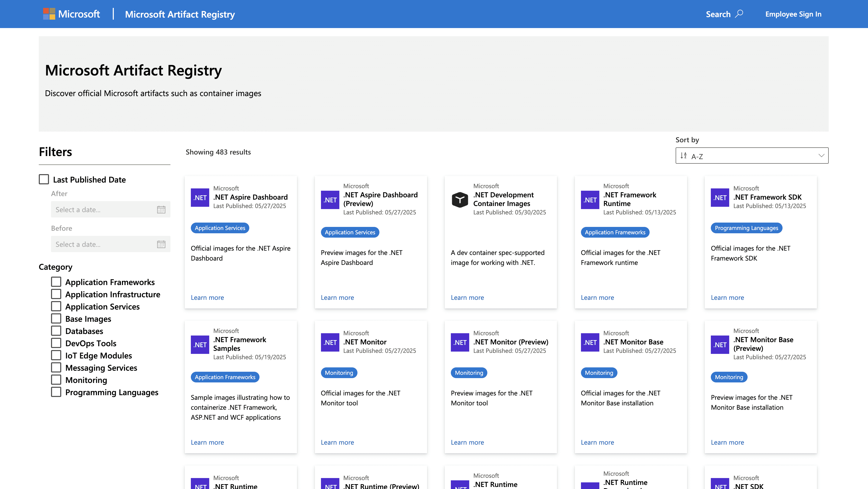Screen dimensions: 868x489
Task: Click the .NET Development Container Images cube icon
Action: pyautogui.click(x=460, y=200)
